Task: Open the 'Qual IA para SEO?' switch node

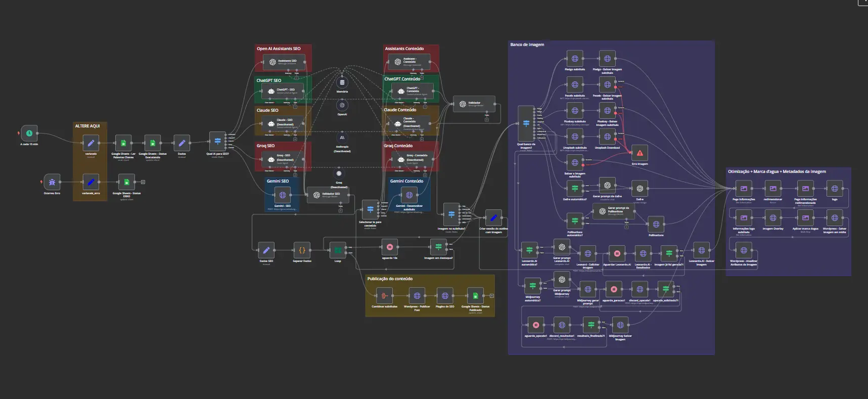Action: click(217, 142)
